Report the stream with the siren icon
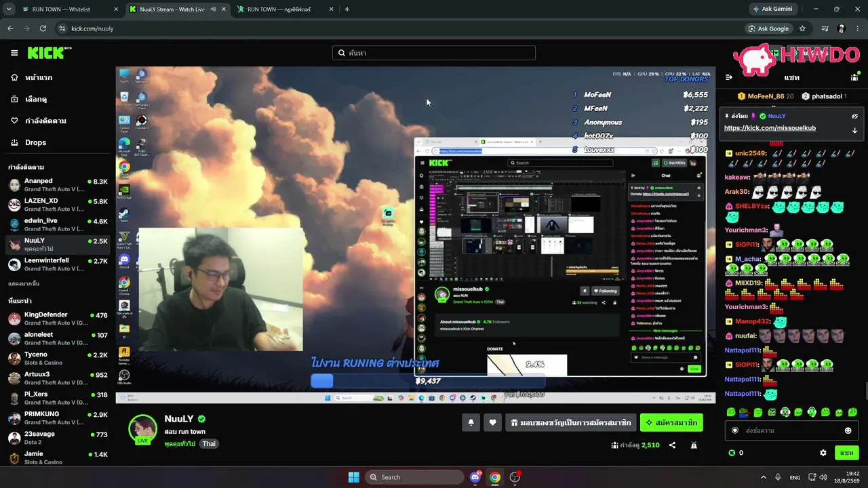The image size is (868, 488). [x=694, y=445]
